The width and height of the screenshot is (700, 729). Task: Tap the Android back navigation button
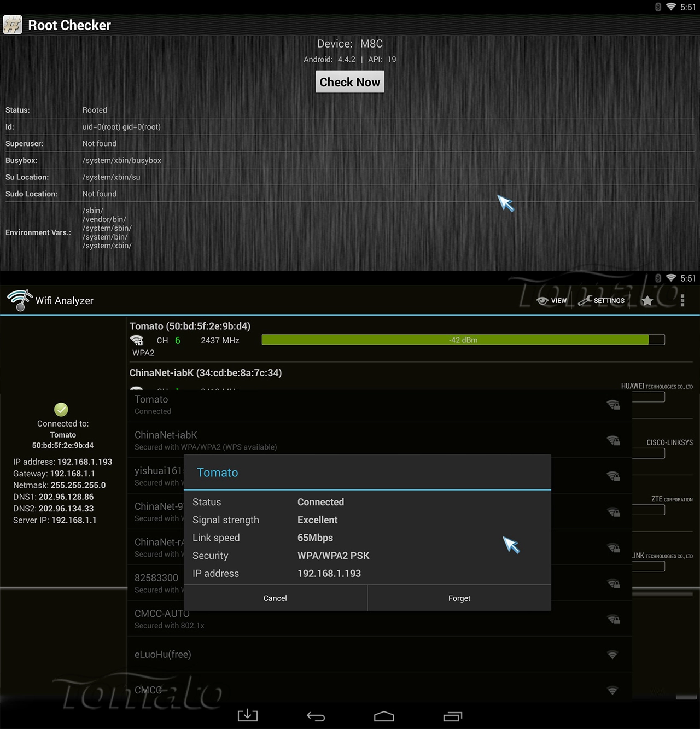coord(316,716)
